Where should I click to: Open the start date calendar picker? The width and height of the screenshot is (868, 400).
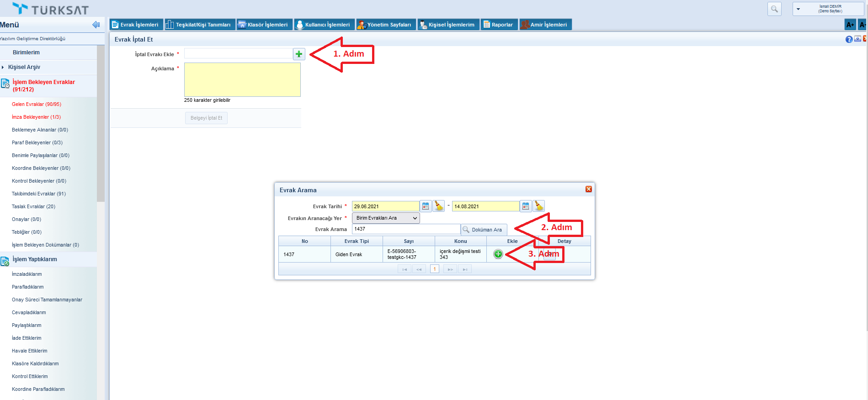point(426,206)
